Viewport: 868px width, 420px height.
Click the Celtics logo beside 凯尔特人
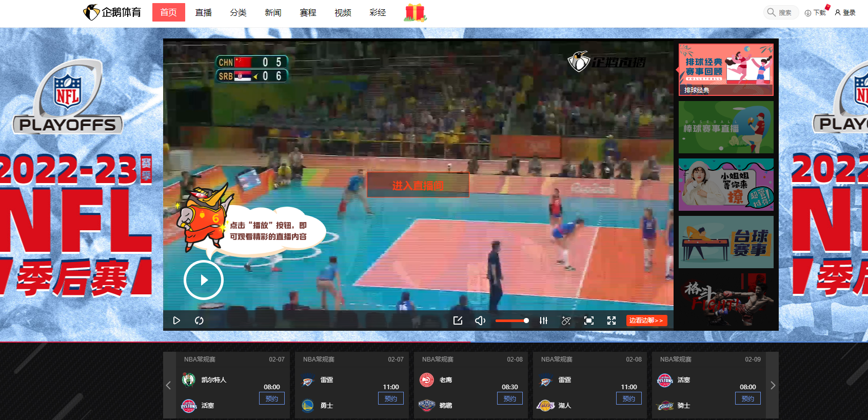pos(188,380)
